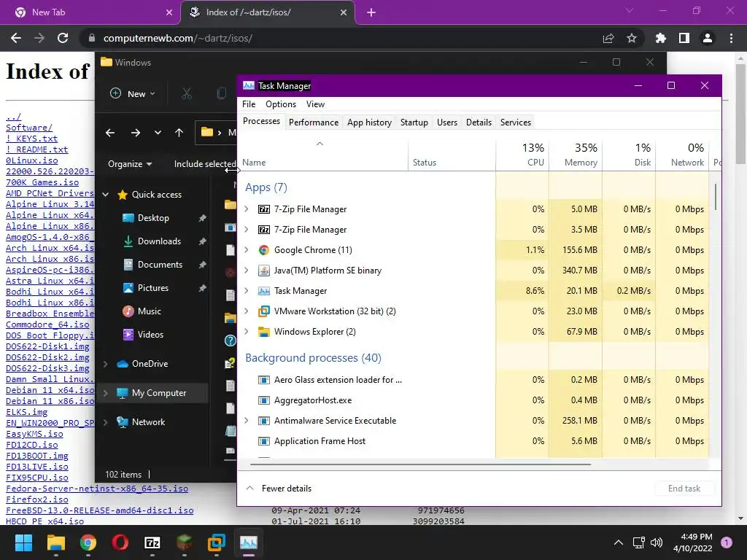Viewport: 747px width, 560px height.
Task: Expand the OneDrive tree node
Action: tap(106, 364)
